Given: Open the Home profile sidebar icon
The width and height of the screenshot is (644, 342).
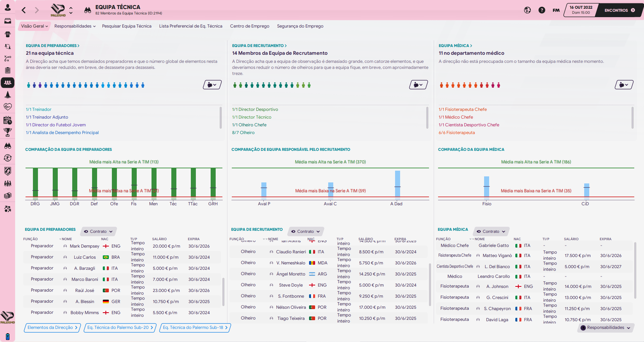Looking at the screenshot, I should [x=7, y=7].
